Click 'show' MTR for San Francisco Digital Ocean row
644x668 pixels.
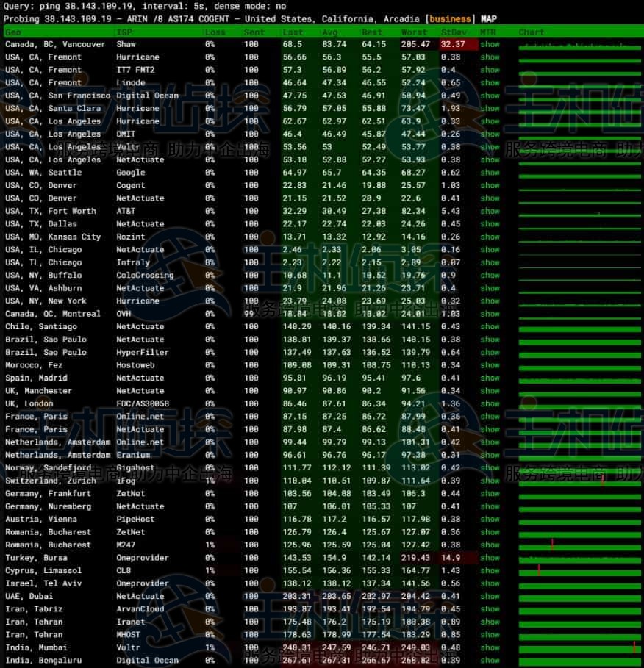coord(490,96)
